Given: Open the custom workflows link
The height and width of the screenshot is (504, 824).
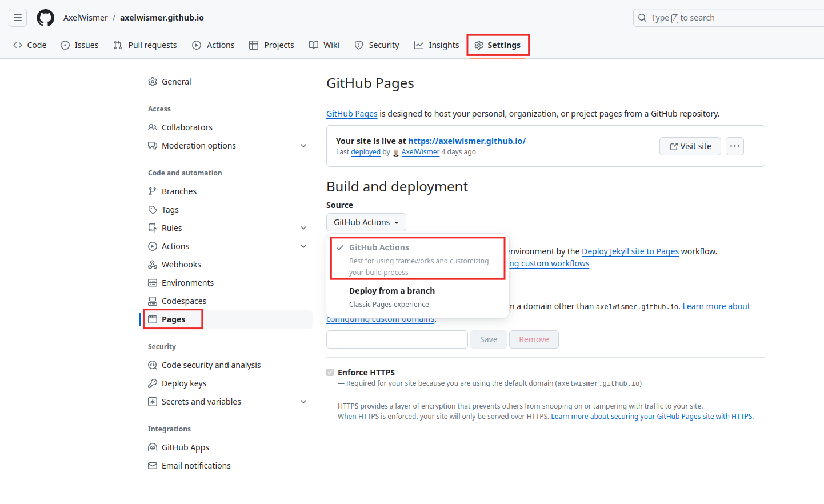Looking at the screenshot, I should pyautogui.click(x=549, y=263).
